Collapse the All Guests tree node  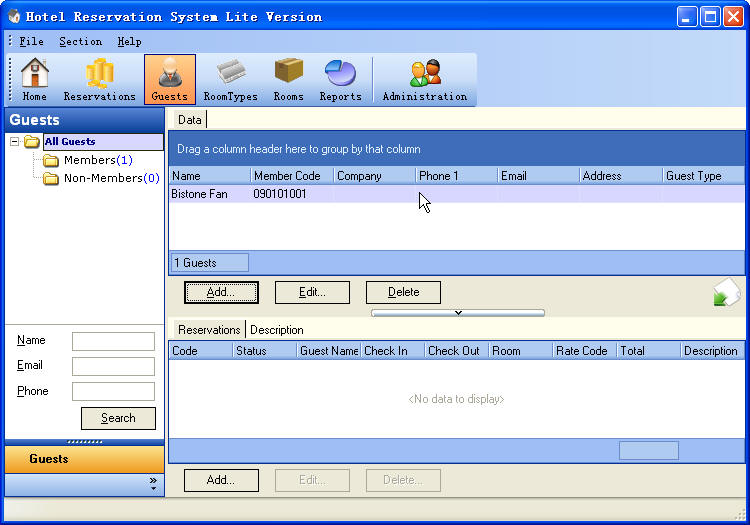pos(15,142)
